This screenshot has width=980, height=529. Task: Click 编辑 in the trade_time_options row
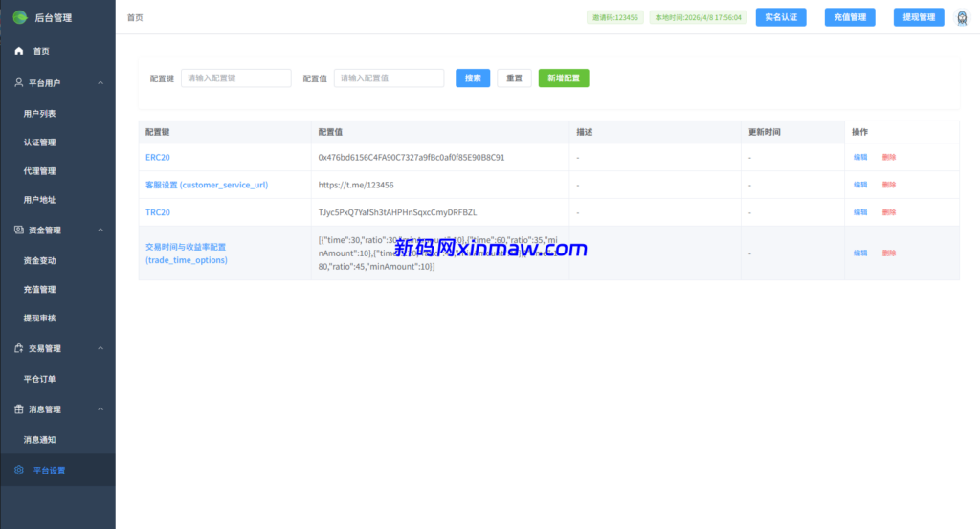coord(860,253)
